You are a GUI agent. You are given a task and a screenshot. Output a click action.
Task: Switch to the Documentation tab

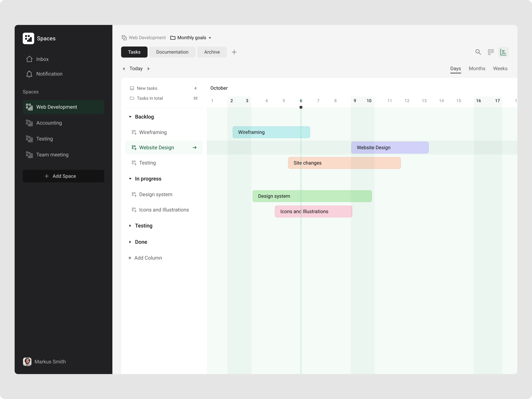click(x=172, y=52)
